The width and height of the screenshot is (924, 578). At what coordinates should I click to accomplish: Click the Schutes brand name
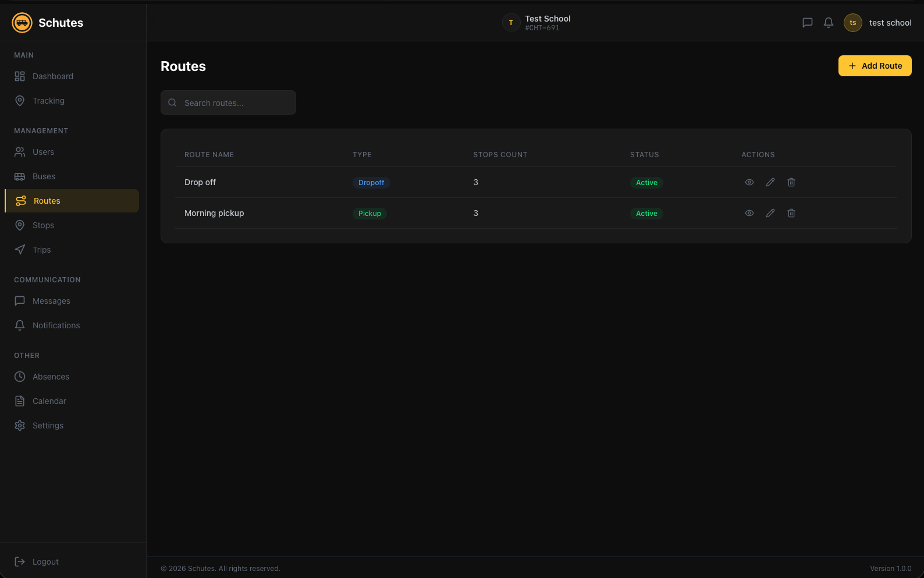point(61,23)
